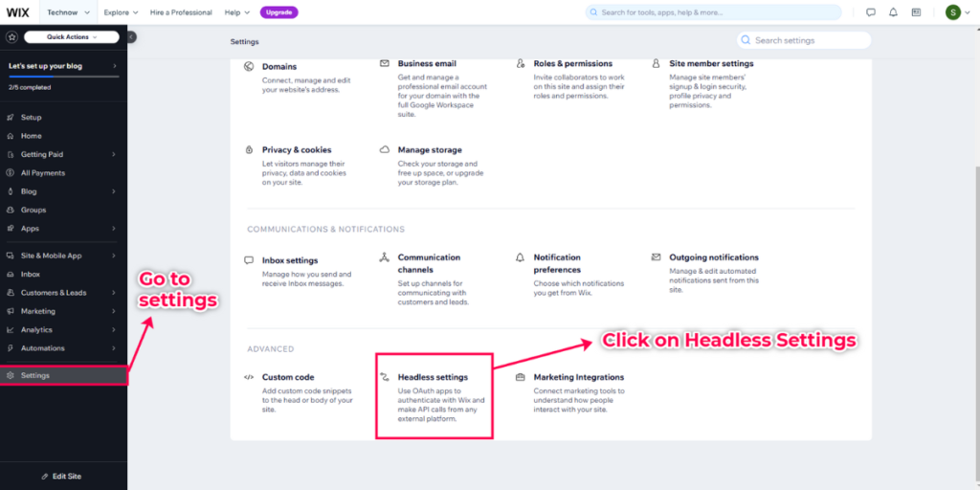Image resolution: width=980 pixels, height=490 pixels.
Task: Click the Wix logo in top bar
Action: coord(18,12)
